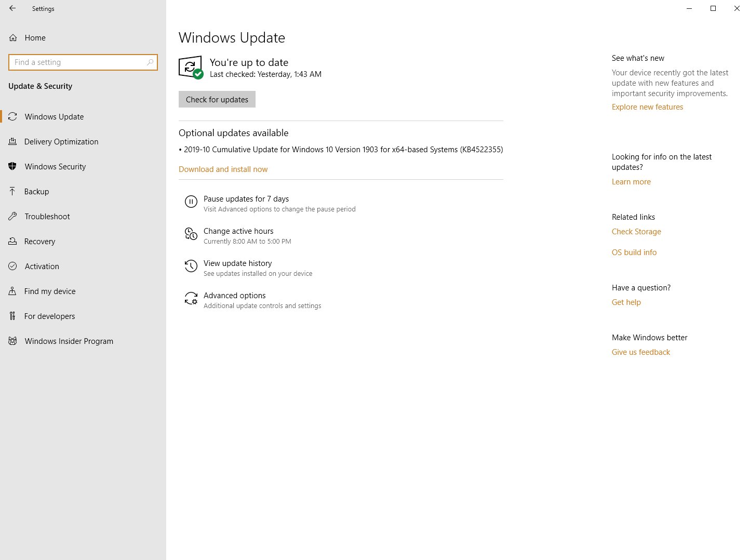
Task: Go to Windows Security page
Action: pos(83,167)
